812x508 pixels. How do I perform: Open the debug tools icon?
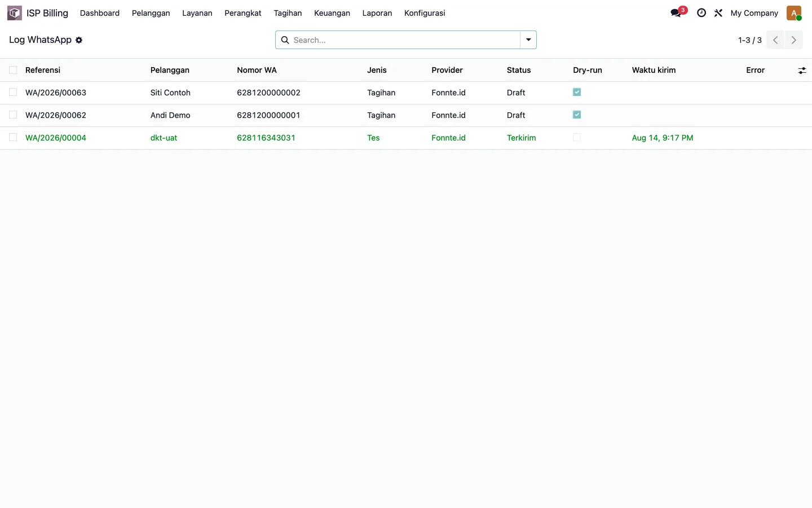click(718, 13)
